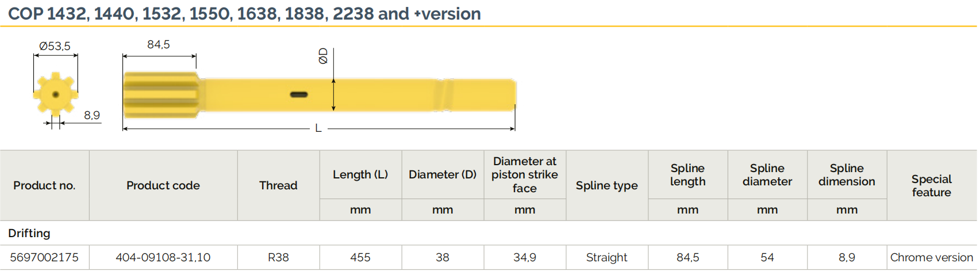Click product number 5697002175
This screenshot has width=980, height=278.
click(x=44, y=257)
